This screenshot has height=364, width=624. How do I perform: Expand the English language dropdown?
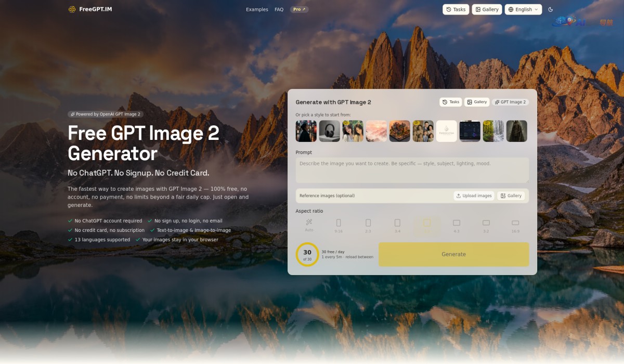coord(523,9)
